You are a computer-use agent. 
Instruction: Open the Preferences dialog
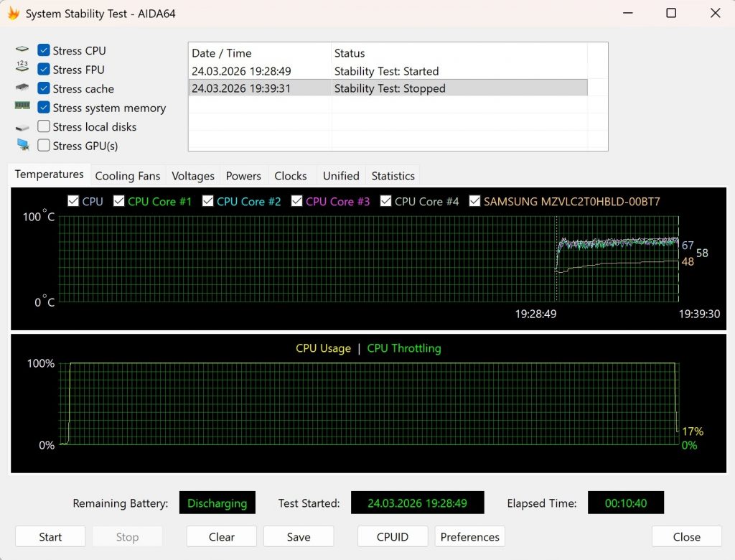tap(469, 537)
